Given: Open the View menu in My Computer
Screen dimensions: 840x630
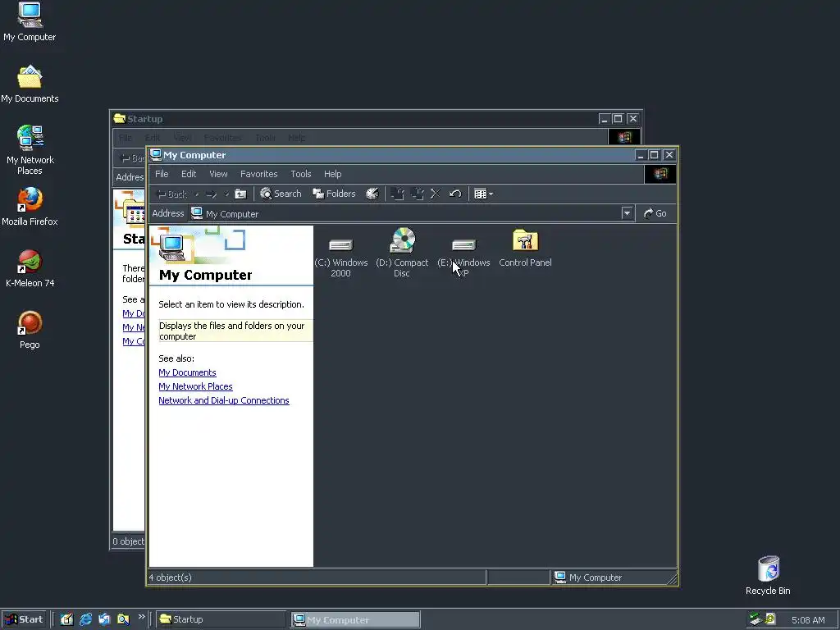Looking at the screenshot, I should click(218, 174).
